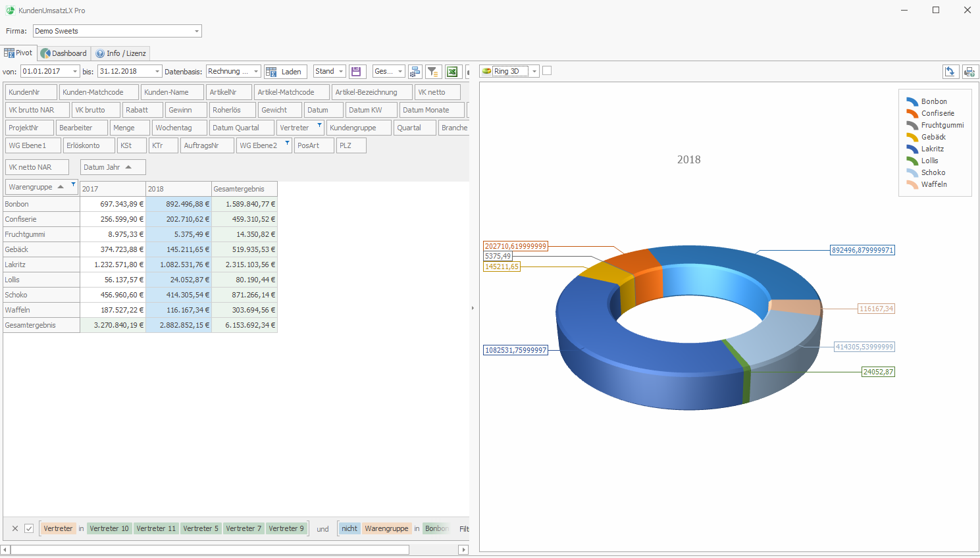Click the purple save layout icon
Screen dimensions: 980x558
[357, 72]
